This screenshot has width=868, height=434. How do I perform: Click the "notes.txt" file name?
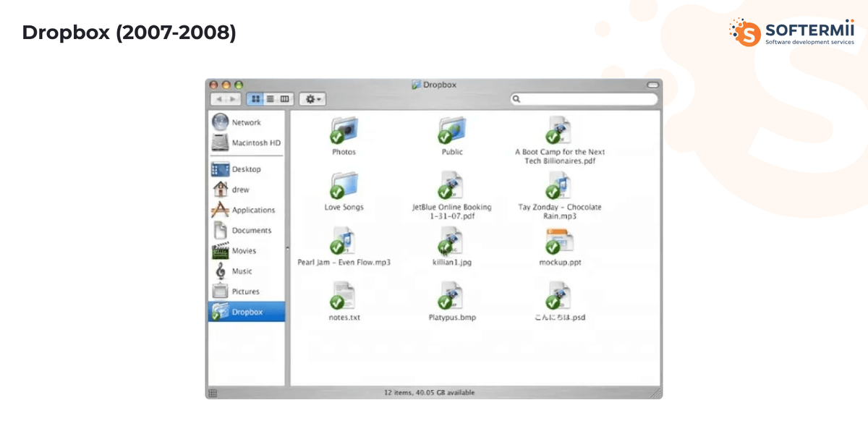344,318
